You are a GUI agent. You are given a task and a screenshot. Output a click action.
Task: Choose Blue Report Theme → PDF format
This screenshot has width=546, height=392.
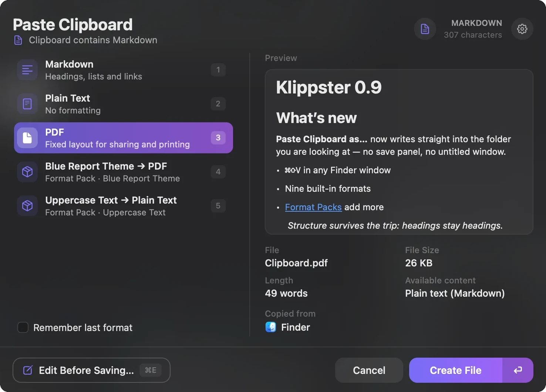click(124, 172)
